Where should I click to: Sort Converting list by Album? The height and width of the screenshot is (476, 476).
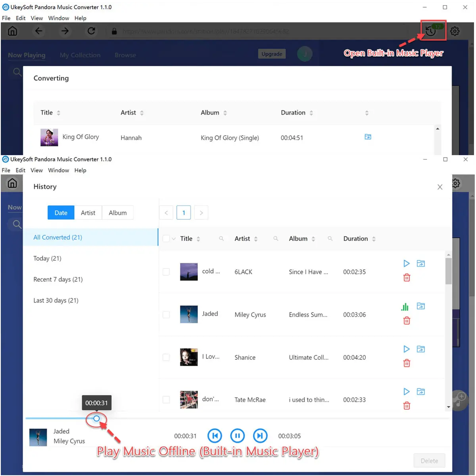(x=225, y=113)
